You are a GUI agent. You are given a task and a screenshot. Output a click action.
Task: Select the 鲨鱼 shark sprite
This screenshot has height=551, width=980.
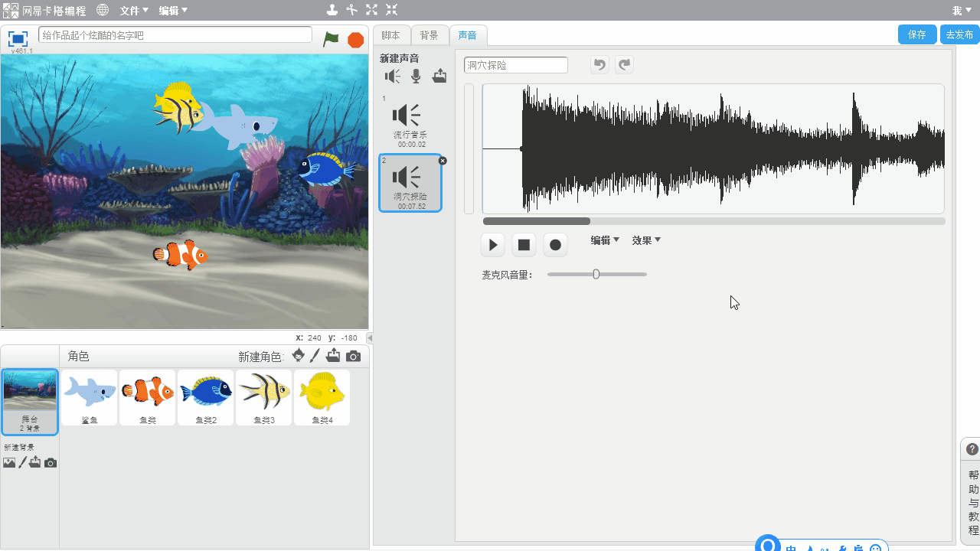click(90, 398)
